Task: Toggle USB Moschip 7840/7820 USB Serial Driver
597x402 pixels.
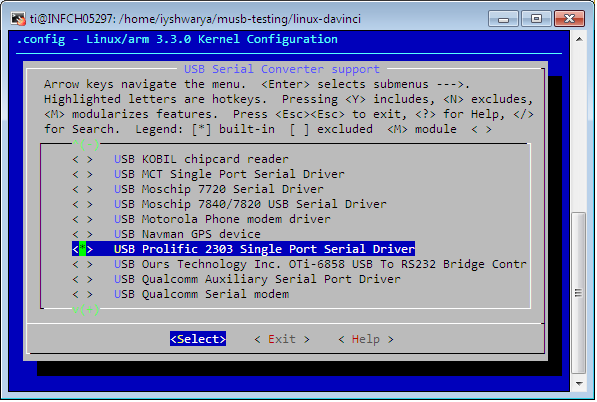Action: pos(229,204)
